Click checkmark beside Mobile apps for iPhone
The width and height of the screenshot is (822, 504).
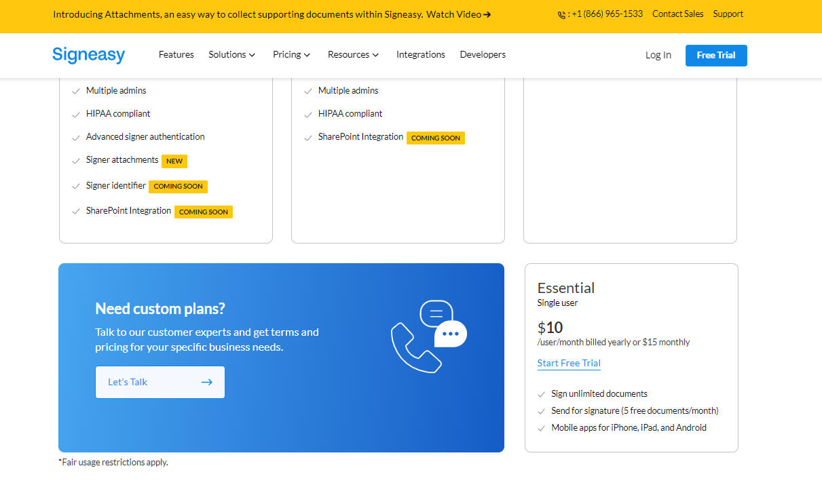pyautogui.click(x=541, y=428)
